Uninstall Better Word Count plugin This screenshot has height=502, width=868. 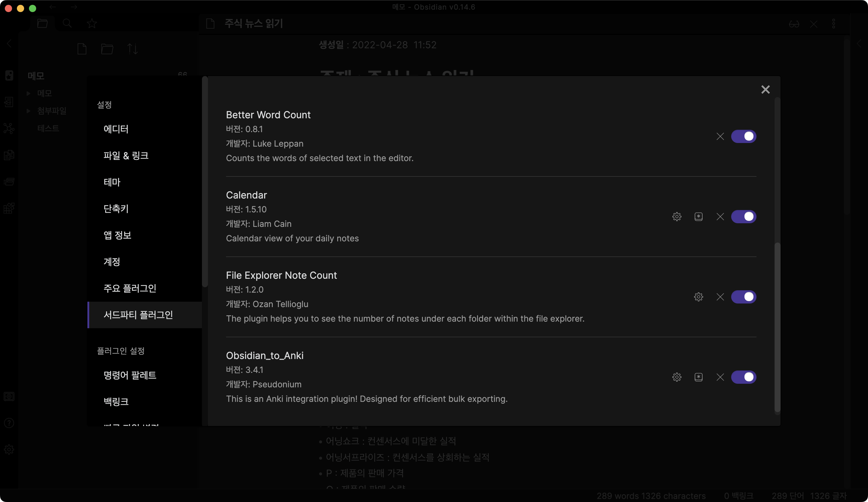tap(720, 136)
